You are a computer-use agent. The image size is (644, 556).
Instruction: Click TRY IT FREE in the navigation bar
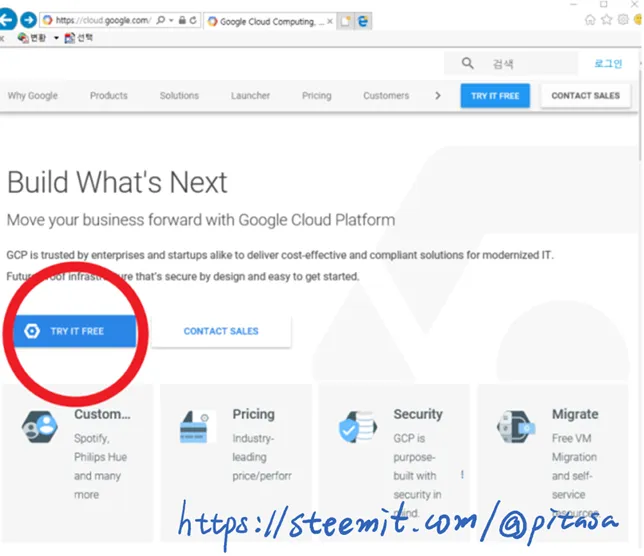(x=495, y=96)
